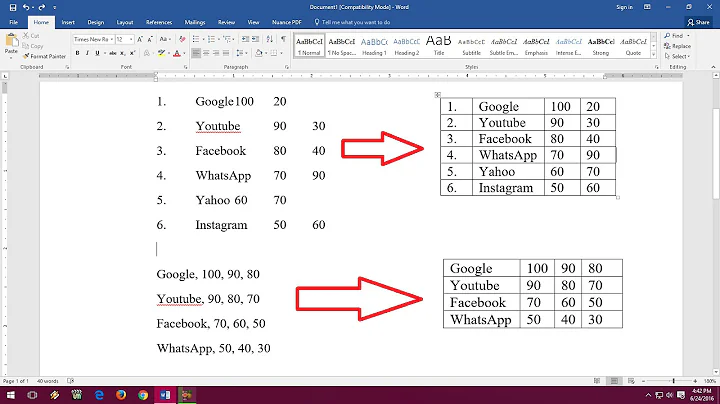
Task: Open Firefox from the taskbar
Action: [x=121, y=395]
